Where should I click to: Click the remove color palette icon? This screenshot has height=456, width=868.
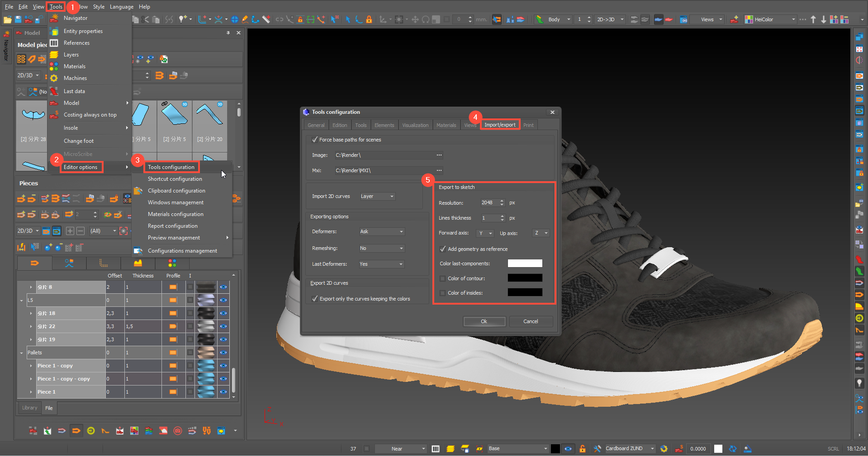(845, 19)
